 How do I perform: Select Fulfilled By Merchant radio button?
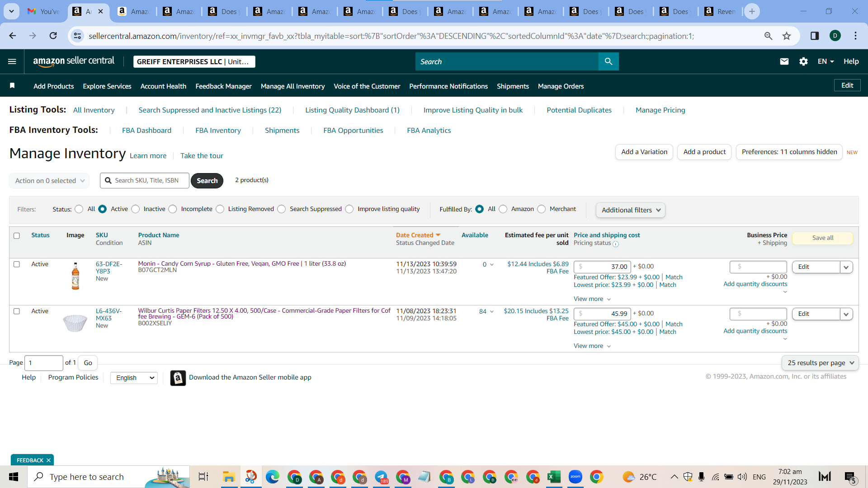click(x=542, y=209)
